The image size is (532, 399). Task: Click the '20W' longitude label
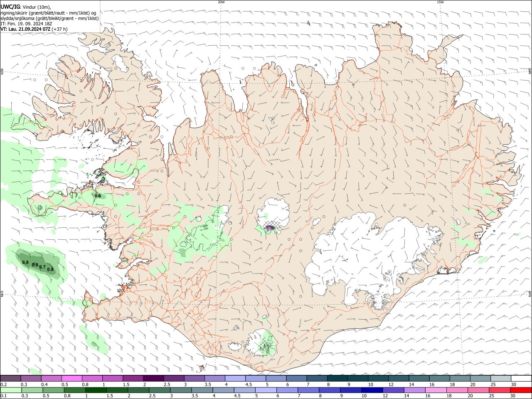pyautogui.click(x=221, y=2)
